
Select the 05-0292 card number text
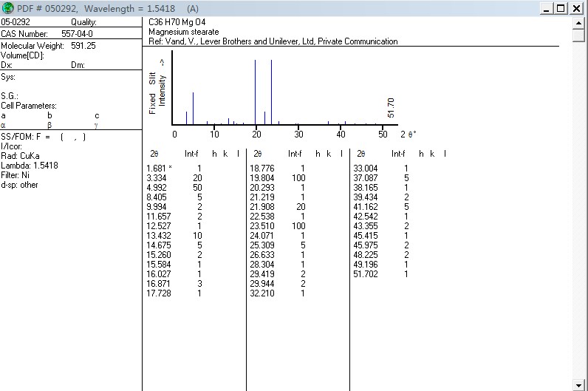16,21
